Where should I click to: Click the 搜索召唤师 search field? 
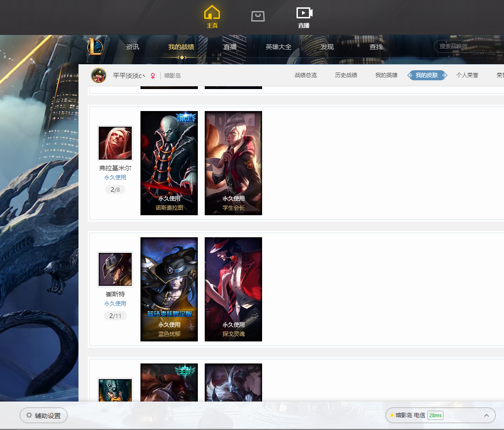coord(469,46)
